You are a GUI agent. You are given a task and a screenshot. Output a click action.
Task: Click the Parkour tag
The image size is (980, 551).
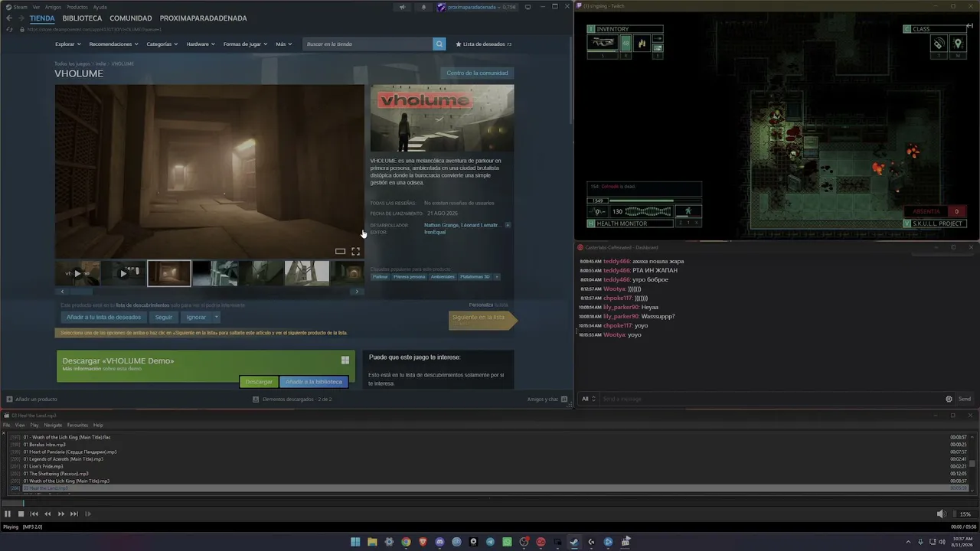click(x=381, y=276)
